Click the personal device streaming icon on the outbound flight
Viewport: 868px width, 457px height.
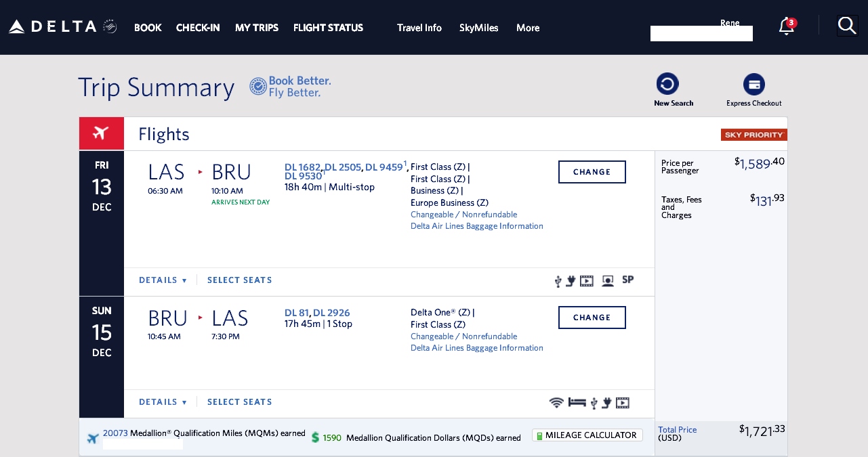608,280
